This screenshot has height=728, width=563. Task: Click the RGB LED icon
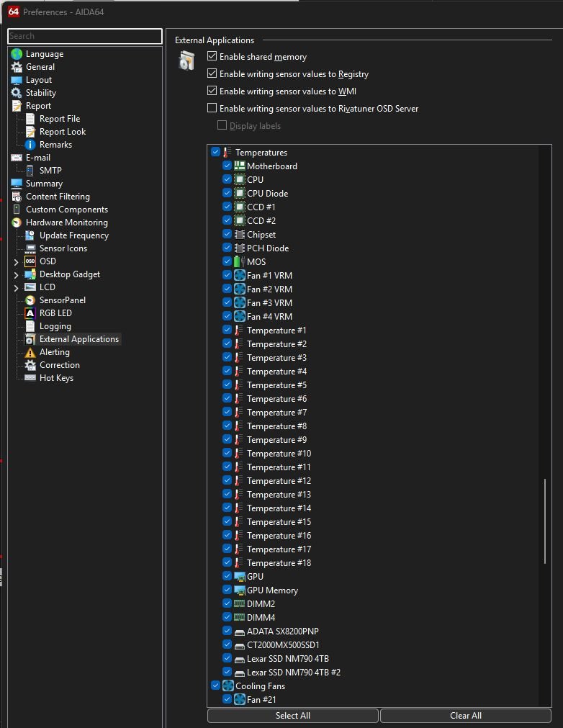(30, 313)
